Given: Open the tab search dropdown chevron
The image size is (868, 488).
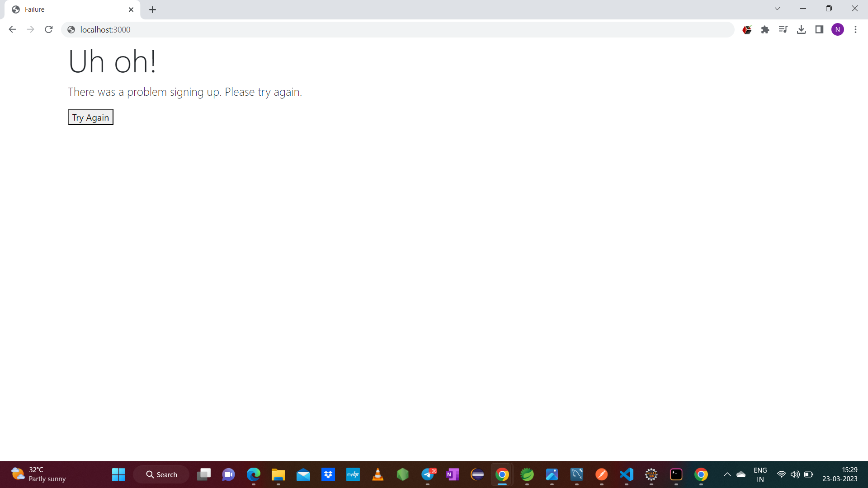Looking at the screenshot, I should [777, 9].
